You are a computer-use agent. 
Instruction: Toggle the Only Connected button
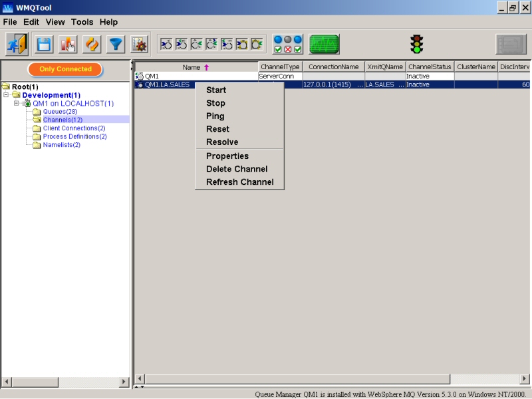coord(65,69)
